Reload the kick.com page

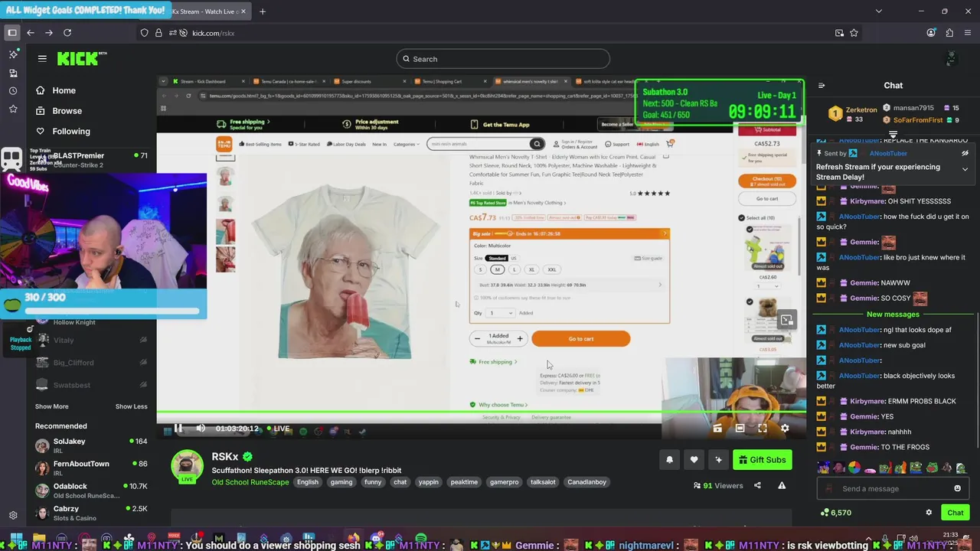click(x=67, y=33)
